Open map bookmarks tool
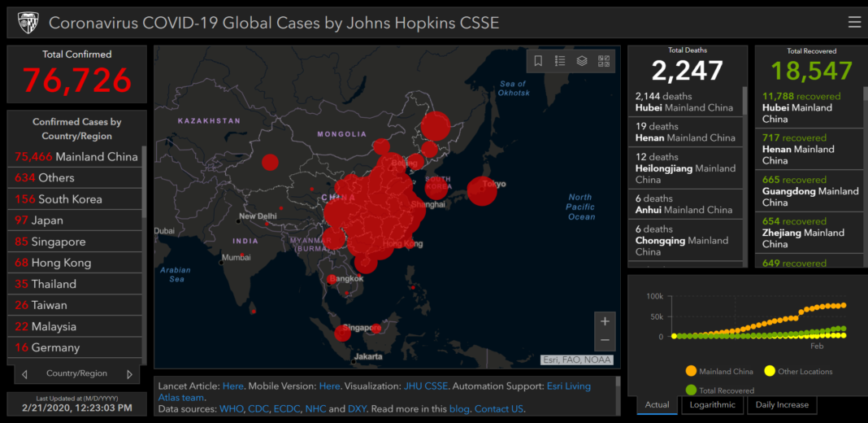 538,61
